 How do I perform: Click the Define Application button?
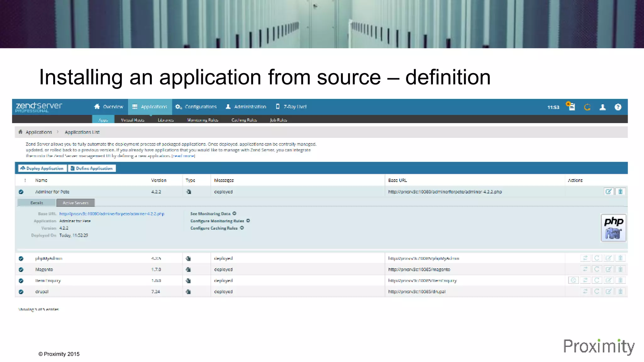pos(92,168)
